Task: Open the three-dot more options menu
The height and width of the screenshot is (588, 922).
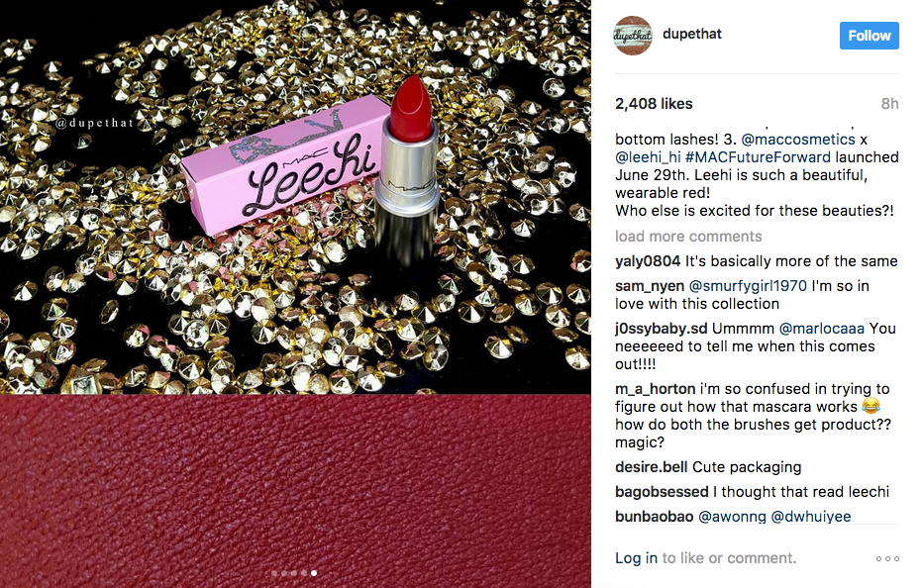Action: click(887, 559)
